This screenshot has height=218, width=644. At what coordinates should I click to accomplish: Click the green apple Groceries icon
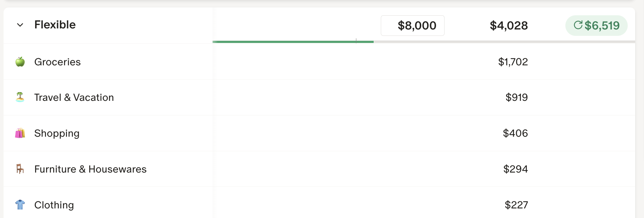(x=20, y=62)
